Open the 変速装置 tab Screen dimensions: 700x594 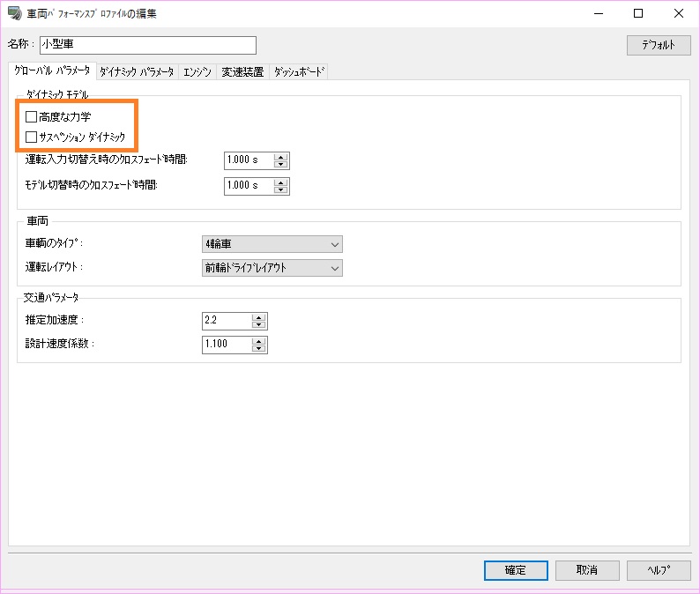coord(242,72)
